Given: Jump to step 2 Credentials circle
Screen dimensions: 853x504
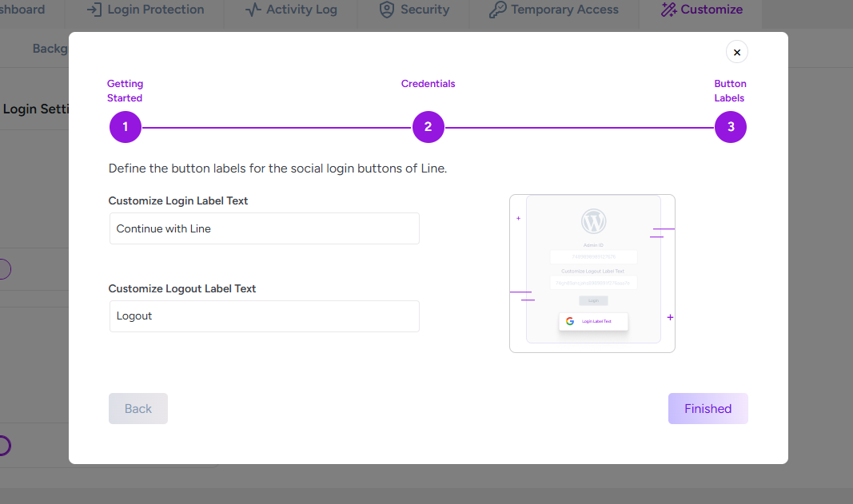Looking at the screenshot, I should click(x=428, y=127).
